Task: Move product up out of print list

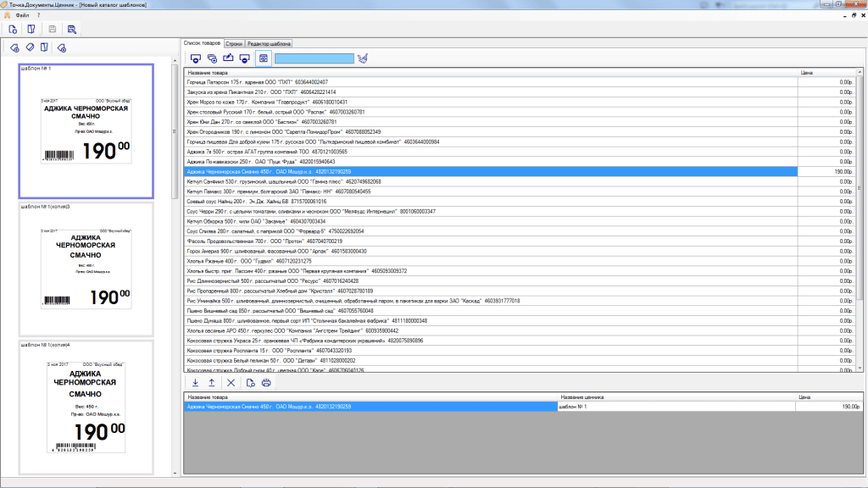Action: (x=211, y=383)
